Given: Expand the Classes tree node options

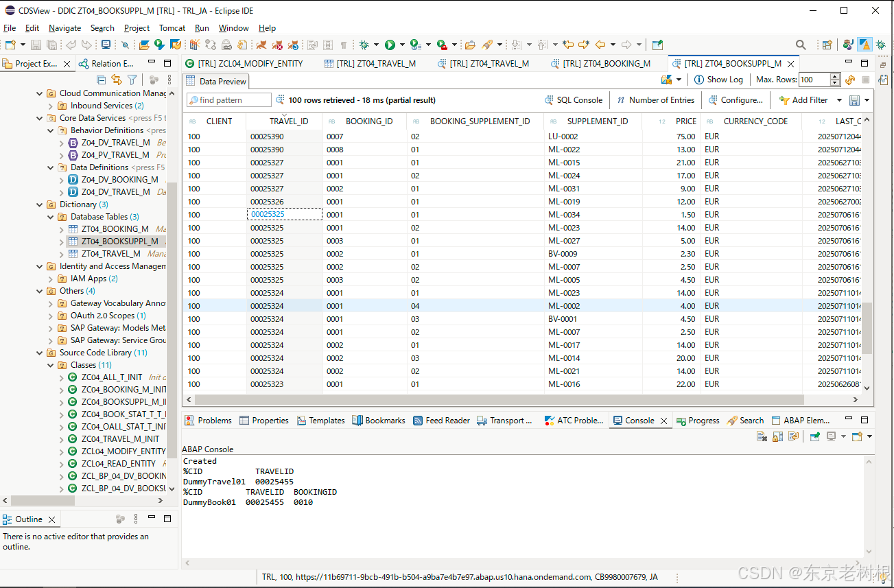Looking at the screenshot, I should 51,365.
